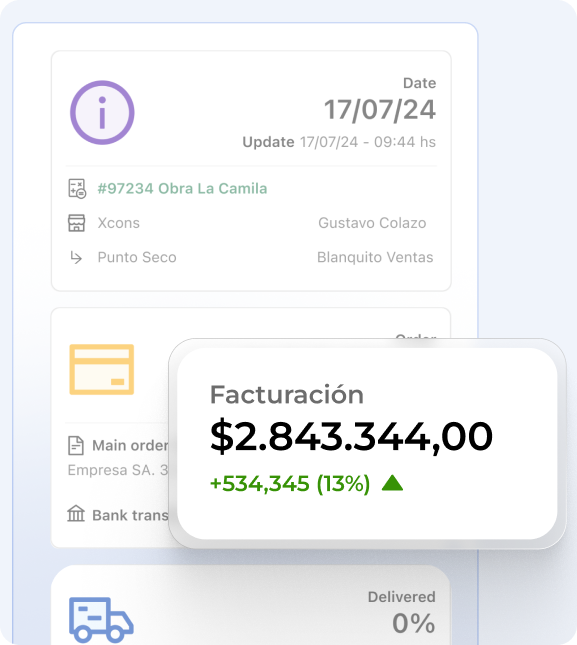Click the Update timestamp 09:44 hs
The width and height of the screenshot is (577, 645).
pyautogui.click(x=405, y=142)
